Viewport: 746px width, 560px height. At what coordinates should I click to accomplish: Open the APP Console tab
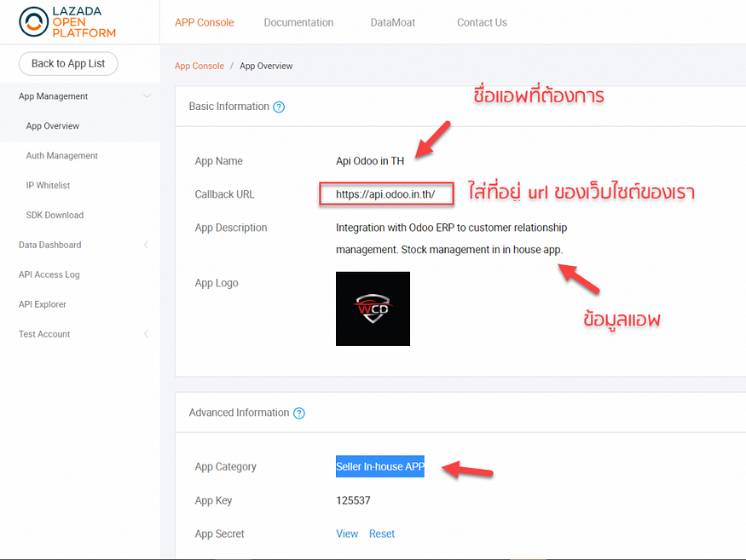pos(204,22)
